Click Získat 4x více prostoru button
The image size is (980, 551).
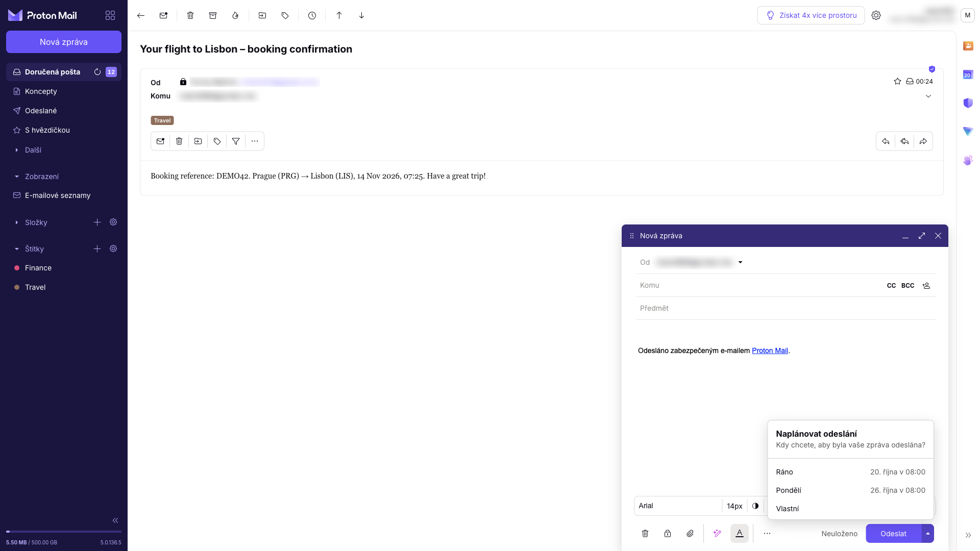(811, 15)
